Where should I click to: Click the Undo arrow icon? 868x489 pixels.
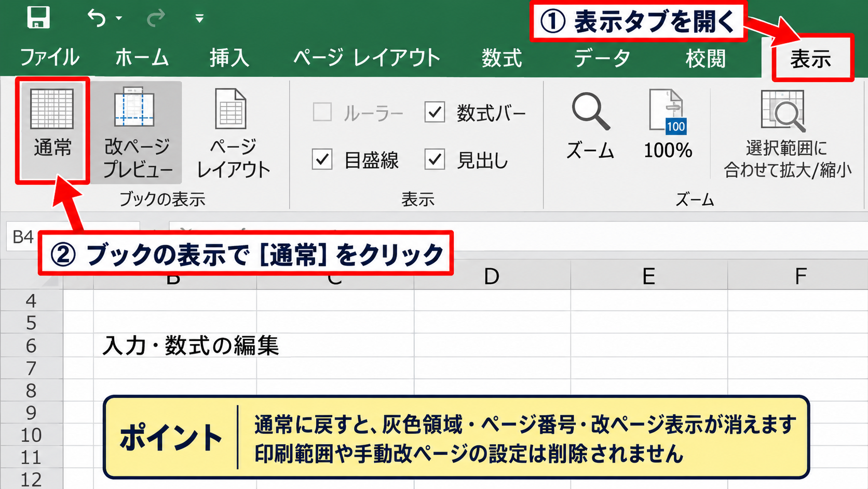tap(96, 18)
